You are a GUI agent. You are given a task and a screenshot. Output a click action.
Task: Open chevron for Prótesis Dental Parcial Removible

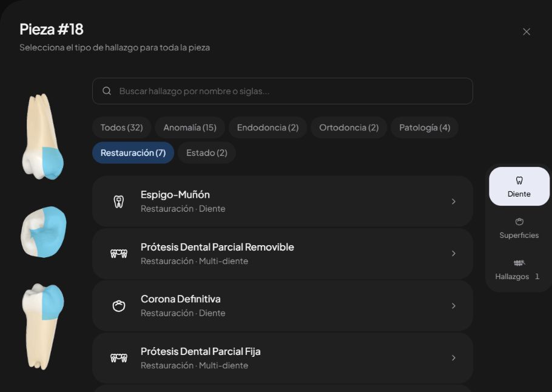[x=454, y=254]
